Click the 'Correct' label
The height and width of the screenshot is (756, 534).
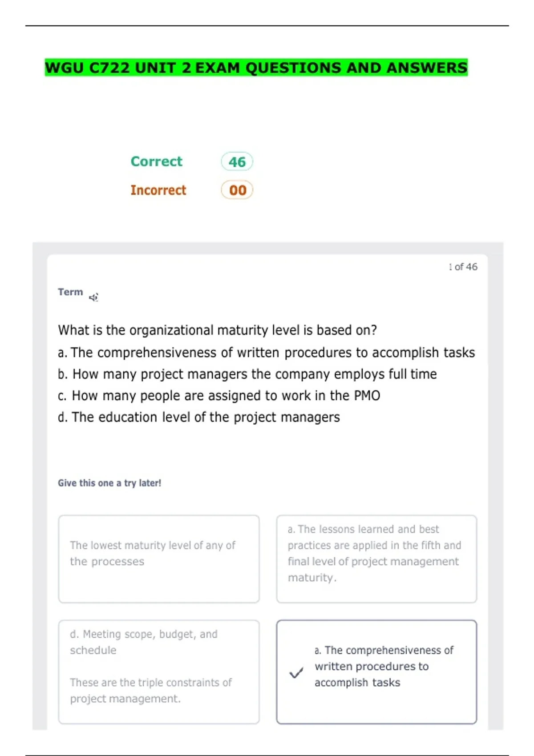click(157, 161)
